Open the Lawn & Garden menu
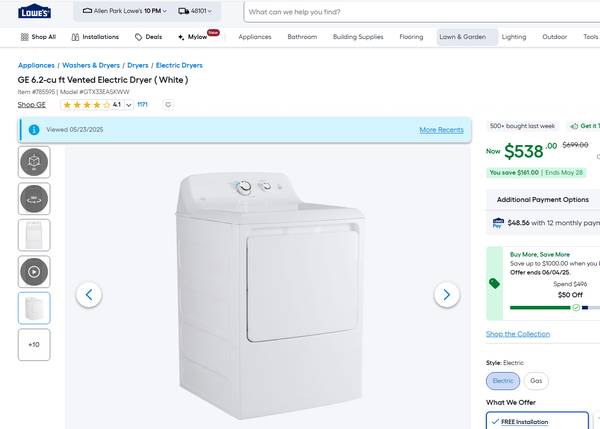 462,37
